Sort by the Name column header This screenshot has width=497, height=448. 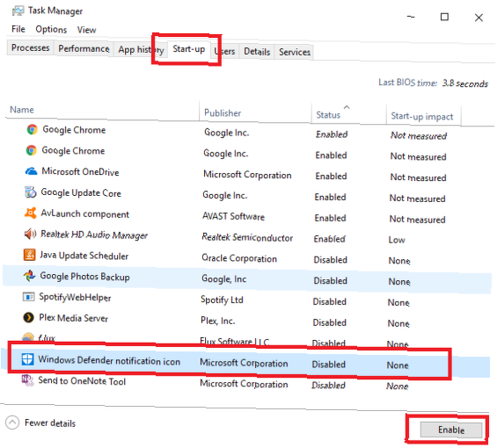(x=21, y=110)
